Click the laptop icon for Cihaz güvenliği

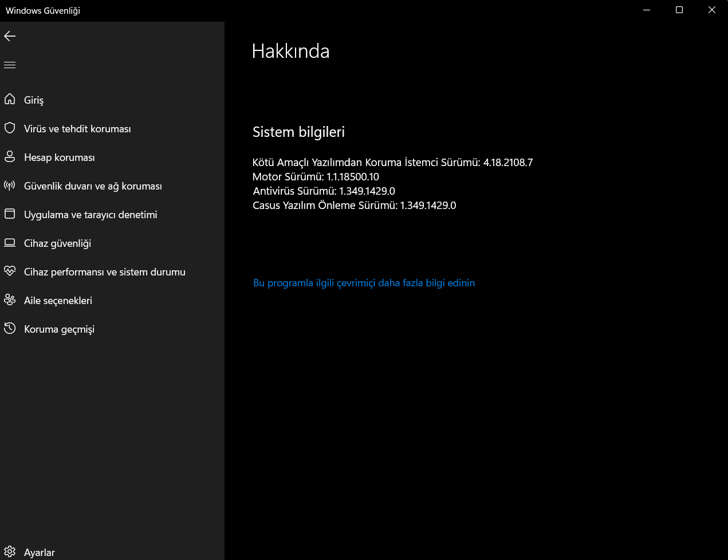10,242
